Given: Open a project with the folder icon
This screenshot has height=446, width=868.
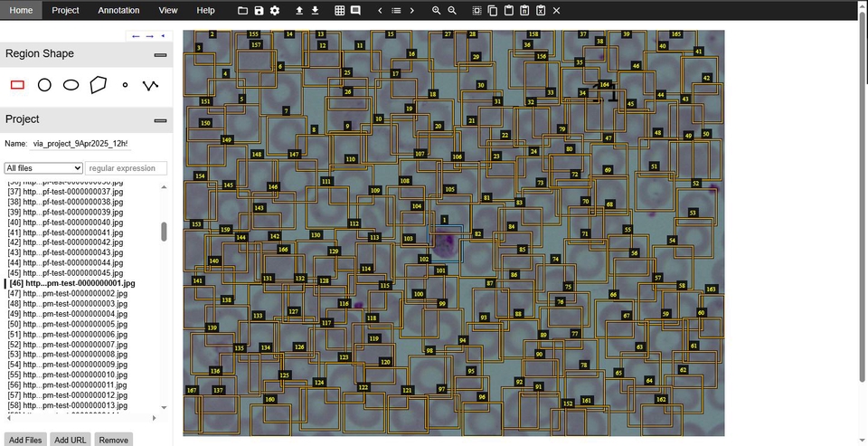Looking at the screenshot, I should coord(242,11).
